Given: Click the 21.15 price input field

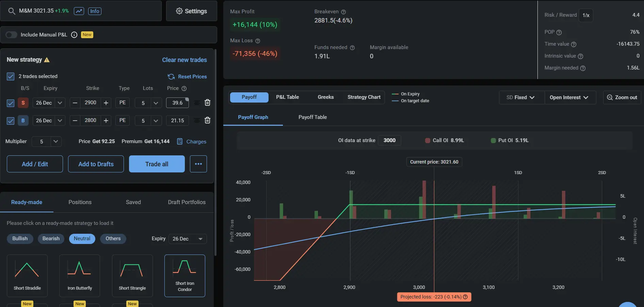Looking at the screenshot, I should click(x=177, y=121).
